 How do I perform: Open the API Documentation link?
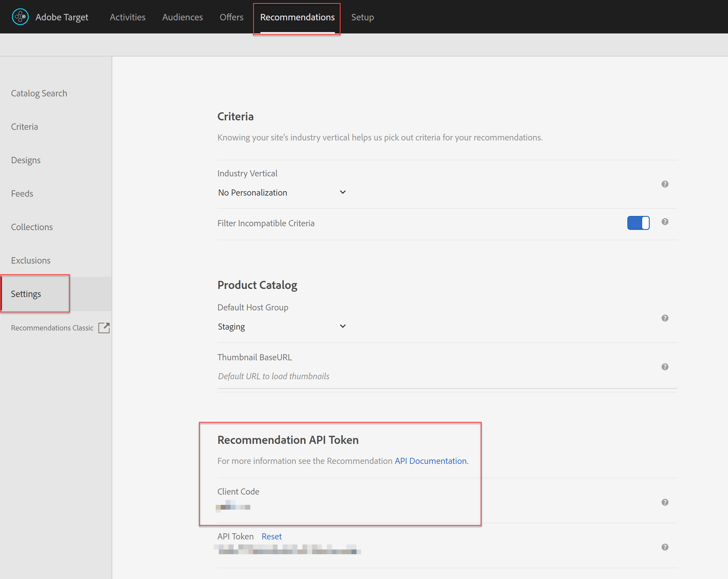point(431,461)
